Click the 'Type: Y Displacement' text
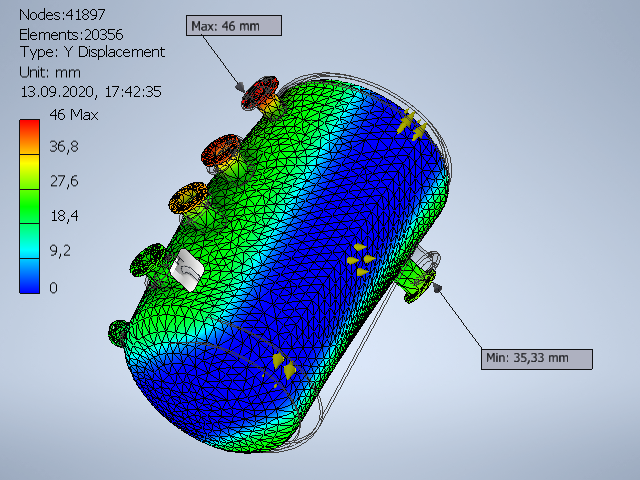This screenshot has height=480, width=640. [x=92, y=52]
